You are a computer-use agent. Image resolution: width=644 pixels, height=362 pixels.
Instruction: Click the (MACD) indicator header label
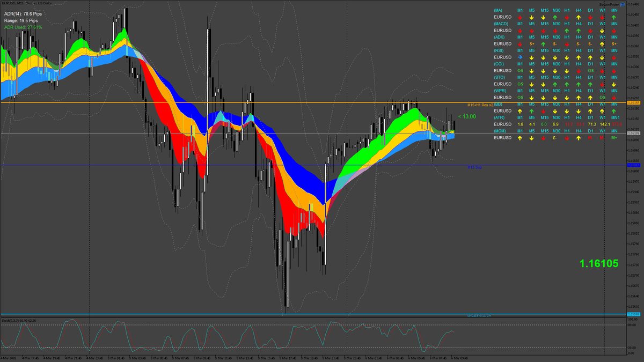(501, 24)
